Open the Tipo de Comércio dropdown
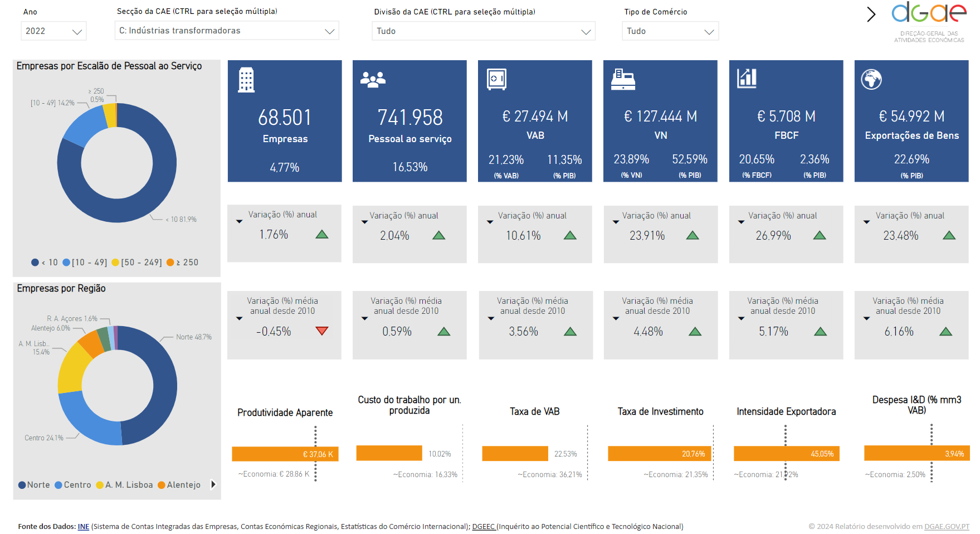The width and height of the screenshot is (980, 534). (670, 31)
